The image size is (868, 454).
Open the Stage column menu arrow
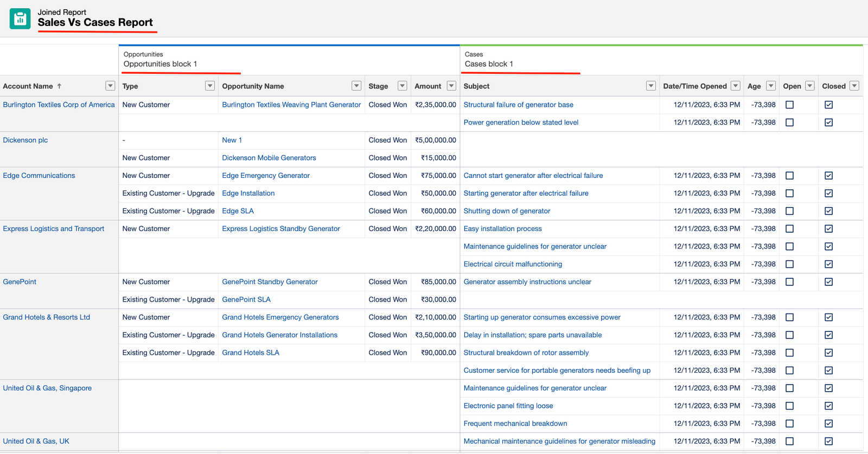[x=403, y=86]
